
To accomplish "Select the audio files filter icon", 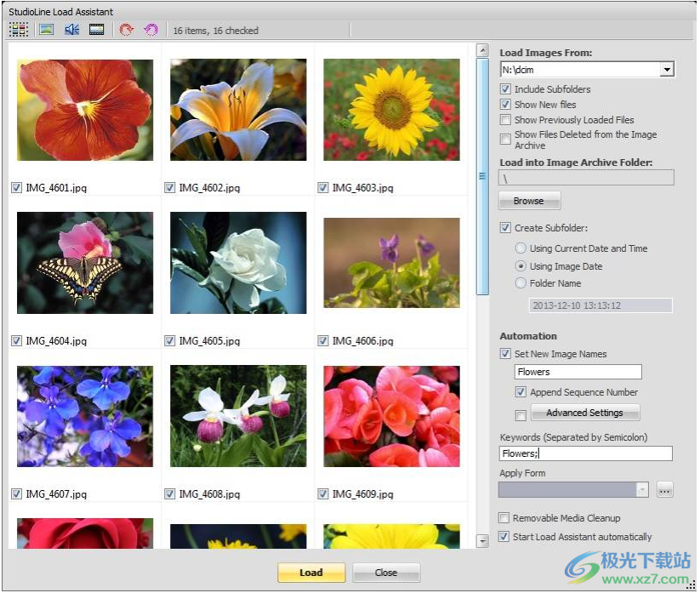I will pos(71,29).
